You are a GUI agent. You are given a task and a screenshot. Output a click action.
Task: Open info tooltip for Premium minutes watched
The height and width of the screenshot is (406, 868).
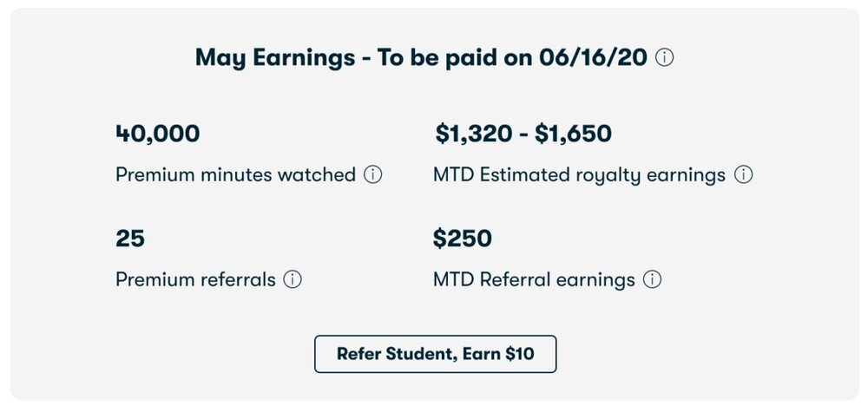point(372,175)
